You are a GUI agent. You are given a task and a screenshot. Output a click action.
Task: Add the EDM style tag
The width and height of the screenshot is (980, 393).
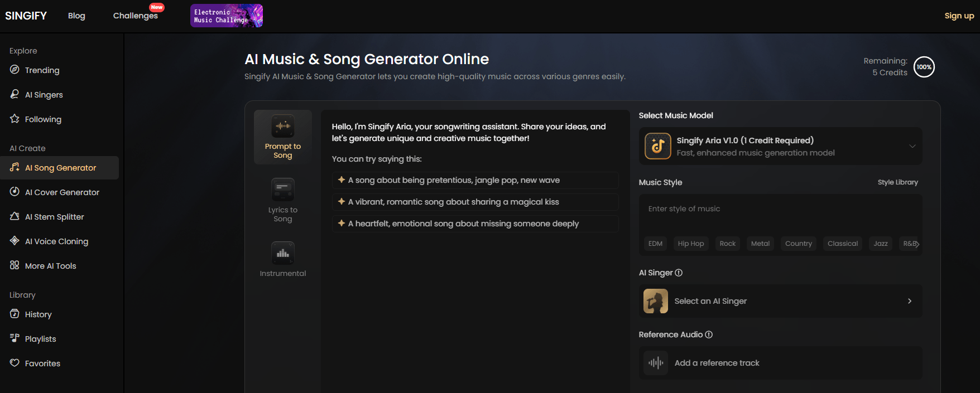(x=655, y=244)
